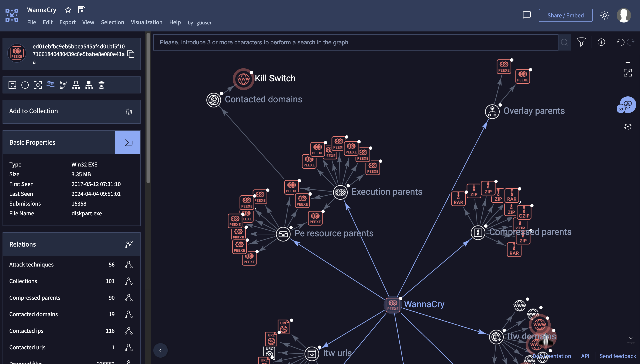
Task: Open the user profile avatar
Action: 623,15
